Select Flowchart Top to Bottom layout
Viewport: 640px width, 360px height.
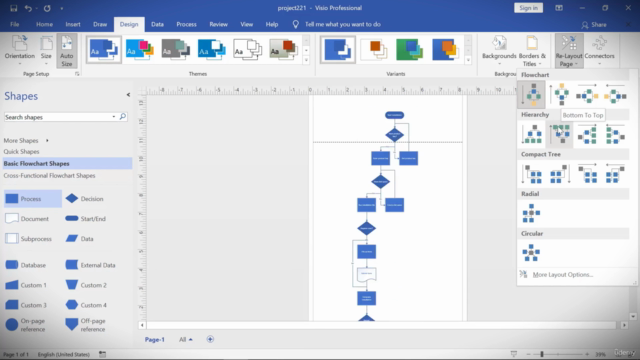531,94
